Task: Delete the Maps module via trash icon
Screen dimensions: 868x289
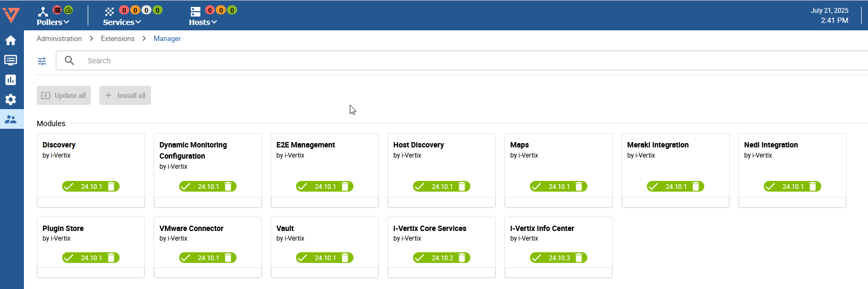Action: (579, 186)
